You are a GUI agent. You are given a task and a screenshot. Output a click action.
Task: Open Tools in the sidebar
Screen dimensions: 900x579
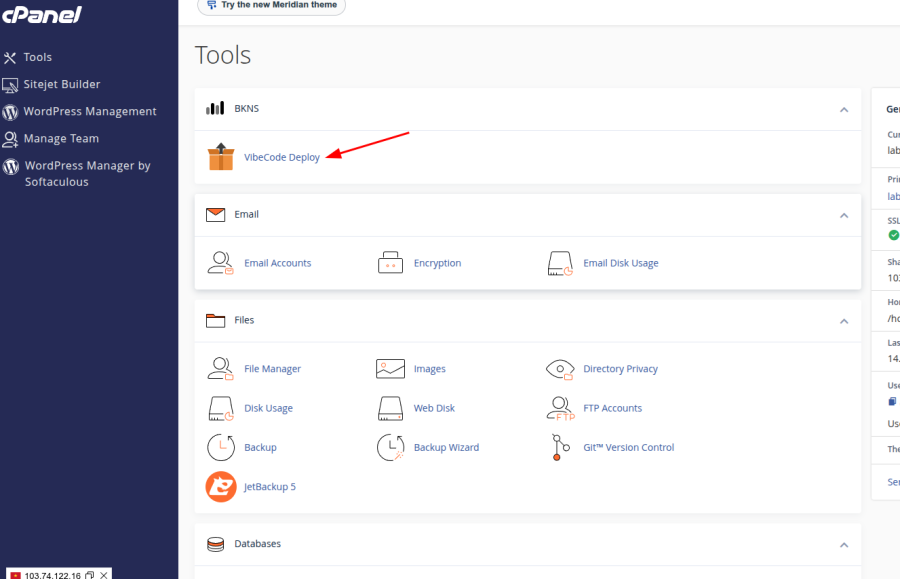point(37,57)
